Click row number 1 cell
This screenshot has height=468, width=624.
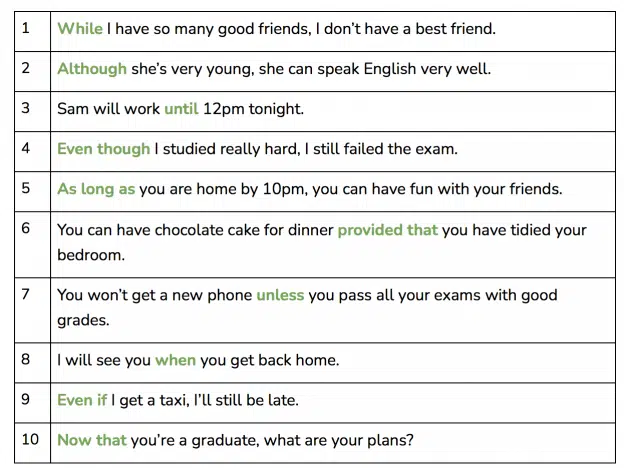(x=33, y=31)
